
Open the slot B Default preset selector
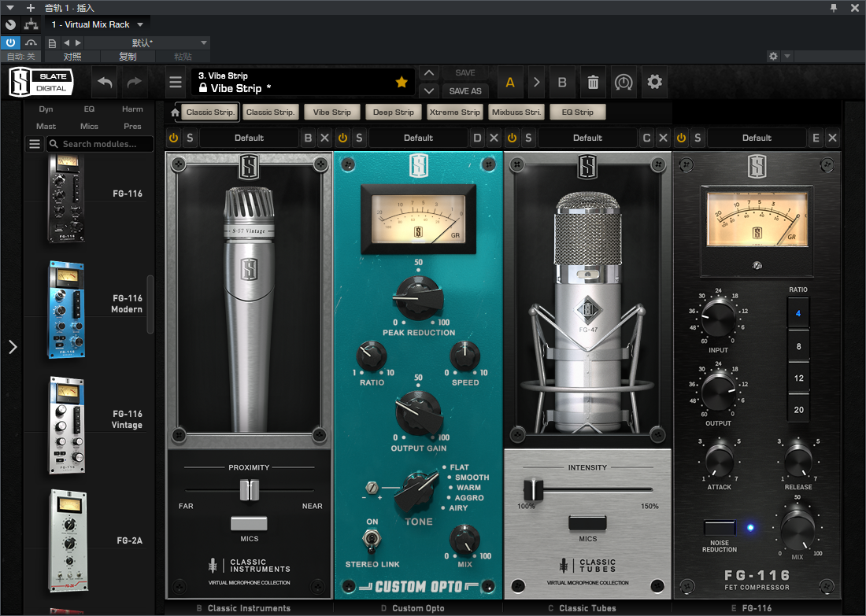[249, 138]
